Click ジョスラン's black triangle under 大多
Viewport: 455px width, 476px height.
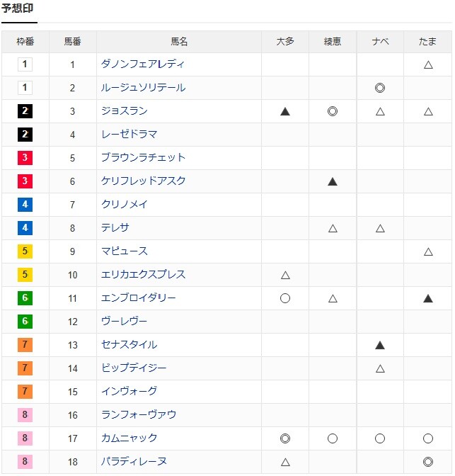[285, 111]
